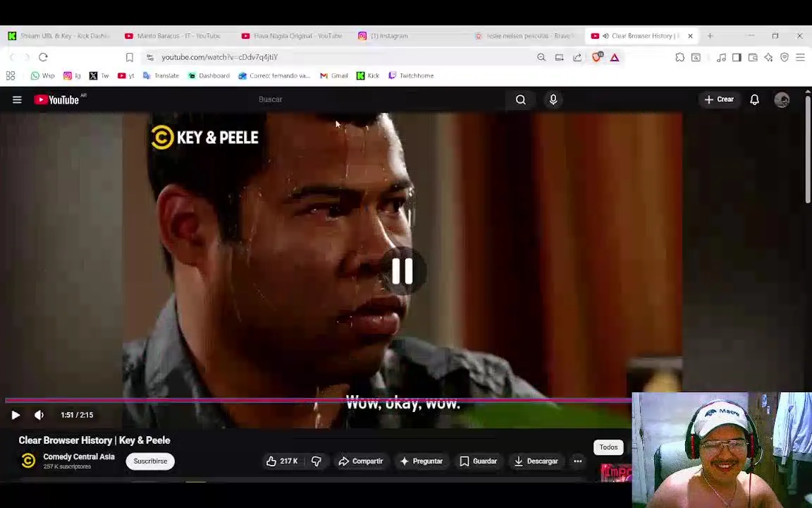The width and height of the screenshot is (812, 508).
Task: Open Leo AI sparkle icon
Action: pyautogui.click(x=768, y=58)
